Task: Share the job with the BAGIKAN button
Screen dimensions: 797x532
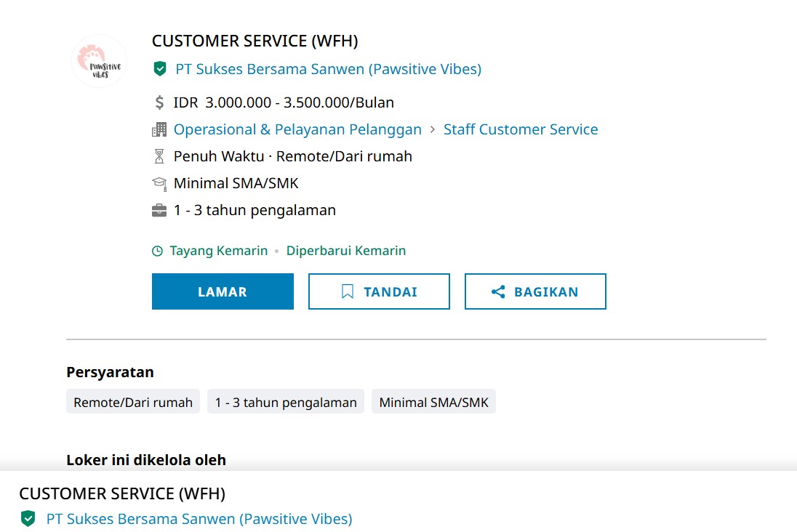Action: point(535,291)
